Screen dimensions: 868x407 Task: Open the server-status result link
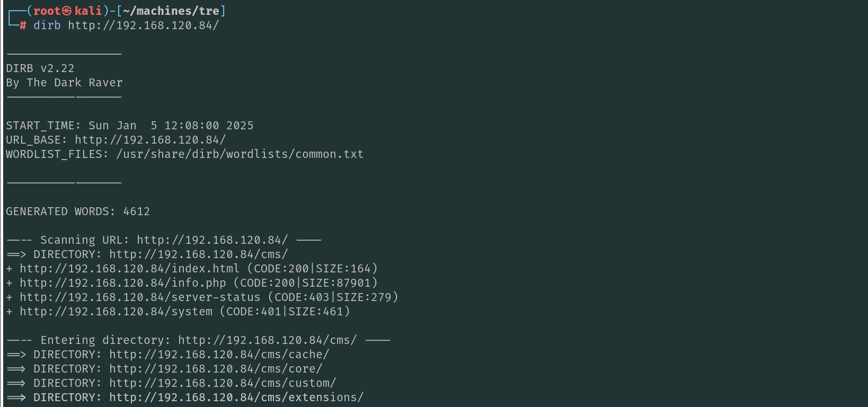click(140, 297)
